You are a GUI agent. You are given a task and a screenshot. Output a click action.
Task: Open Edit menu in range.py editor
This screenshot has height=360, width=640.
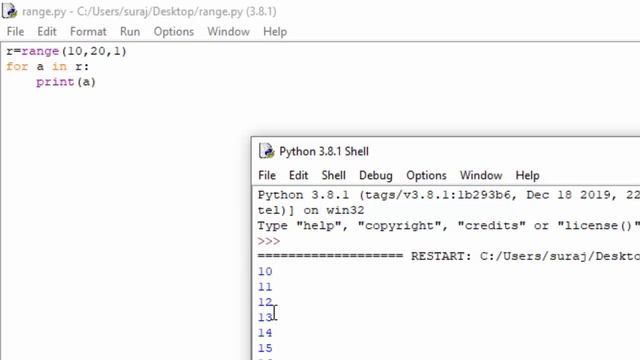(47, 32)
